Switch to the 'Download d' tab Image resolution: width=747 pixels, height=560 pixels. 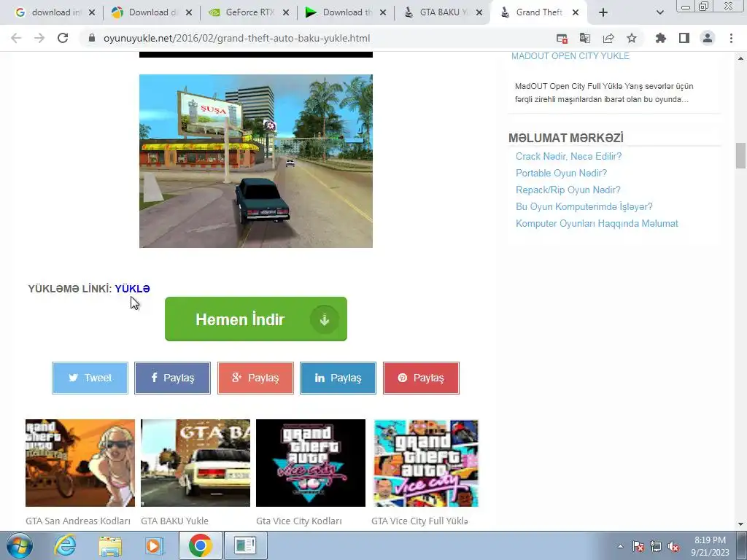click(150, 12)
